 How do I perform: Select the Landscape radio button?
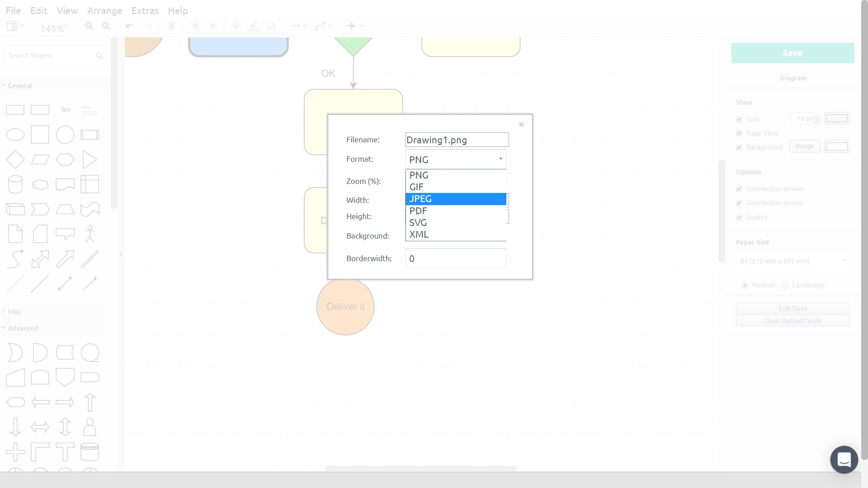tap(785, 285)
